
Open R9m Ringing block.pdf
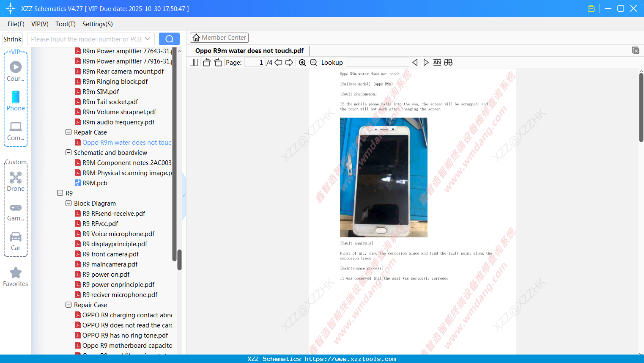(x=111, y=81)
